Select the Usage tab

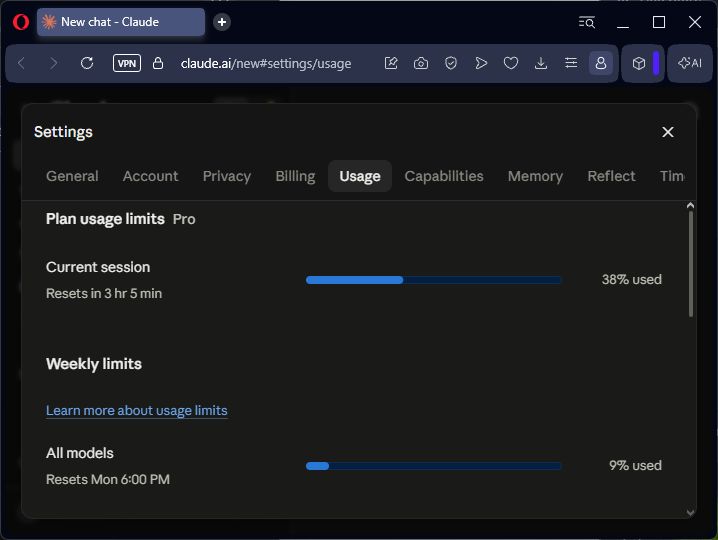coord(359,176)
